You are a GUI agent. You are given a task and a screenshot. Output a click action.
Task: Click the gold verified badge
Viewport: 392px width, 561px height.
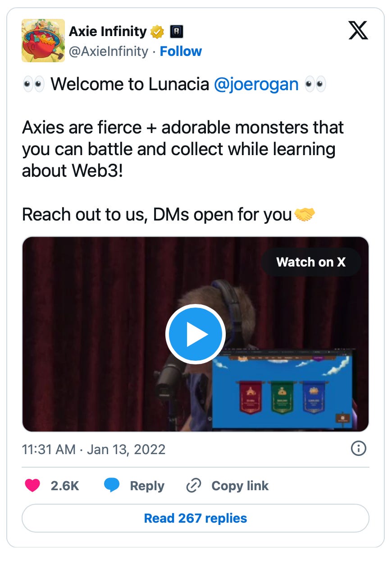[x=157, y=32]
